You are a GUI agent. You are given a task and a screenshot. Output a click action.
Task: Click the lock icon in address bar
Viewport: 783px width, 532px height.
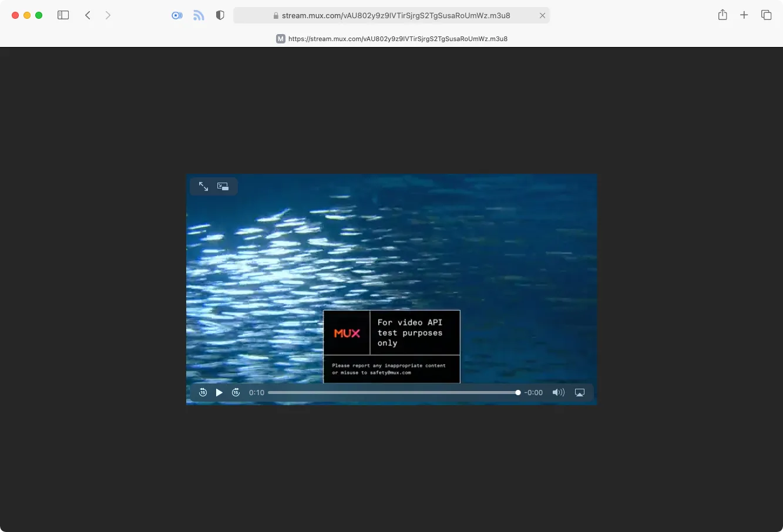point(276,16)
